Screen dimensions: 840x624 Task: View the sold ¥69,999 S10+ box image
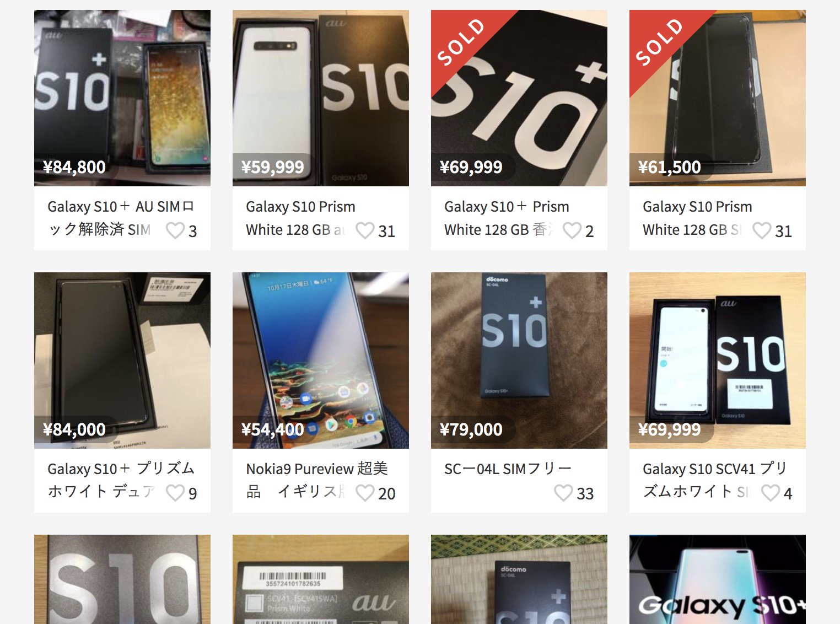point(519,98)
